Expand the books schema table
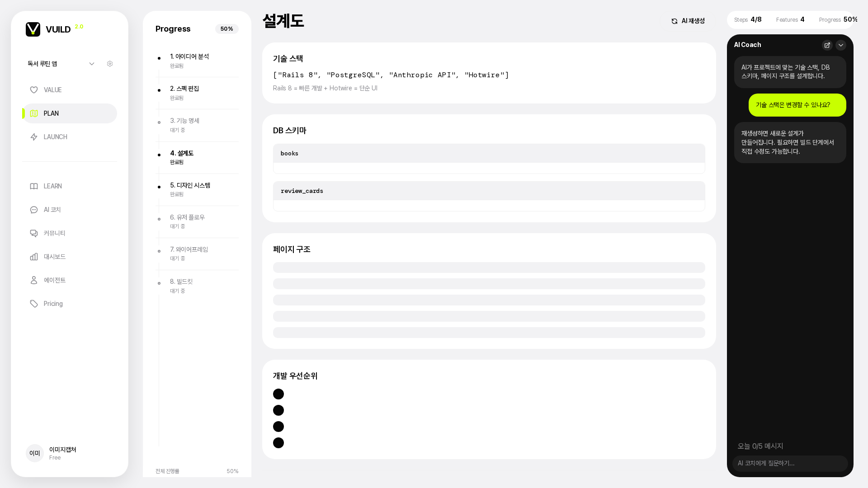The image size is (868, 488). pyautogui.click(x=489, y=154)
